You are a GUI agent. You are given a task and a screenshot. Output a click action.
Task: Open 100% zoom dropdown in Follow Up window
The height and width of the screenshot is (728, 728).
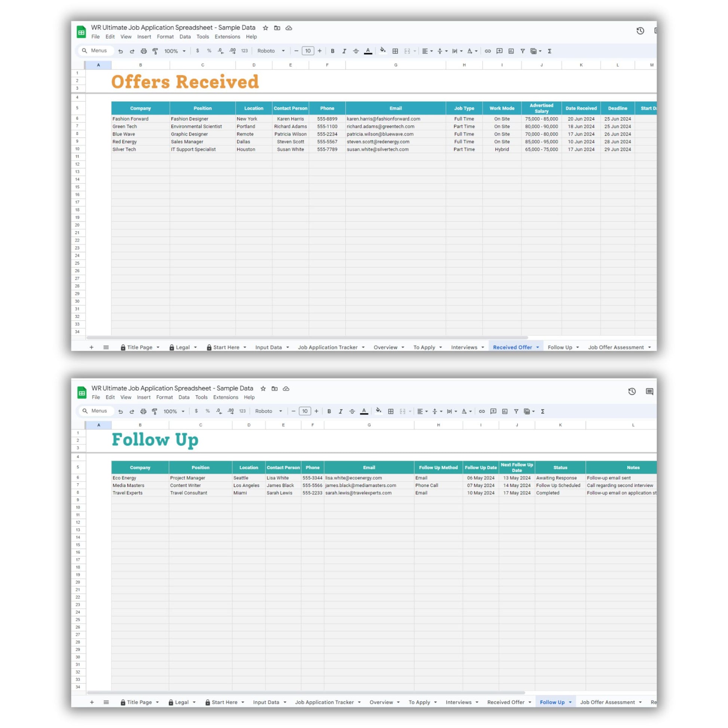tap(174, 411)
